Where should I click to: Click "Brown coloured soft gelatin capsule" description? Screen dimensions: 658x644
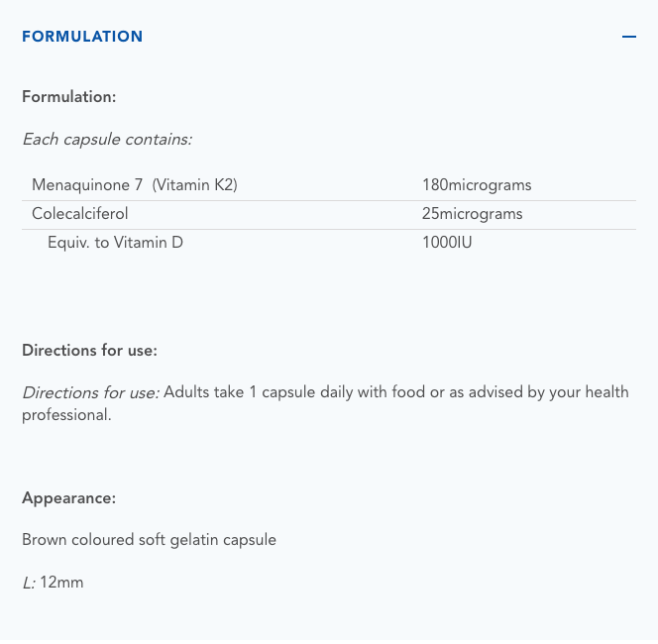tap(150, 540)
